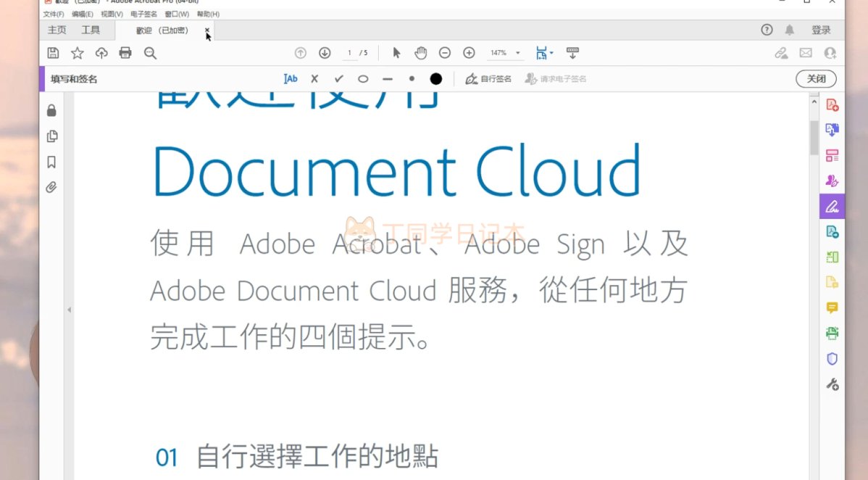Expand the page fit options dropdown
Image resolution: width=868 pixels, height=480 pixels.
551,53
